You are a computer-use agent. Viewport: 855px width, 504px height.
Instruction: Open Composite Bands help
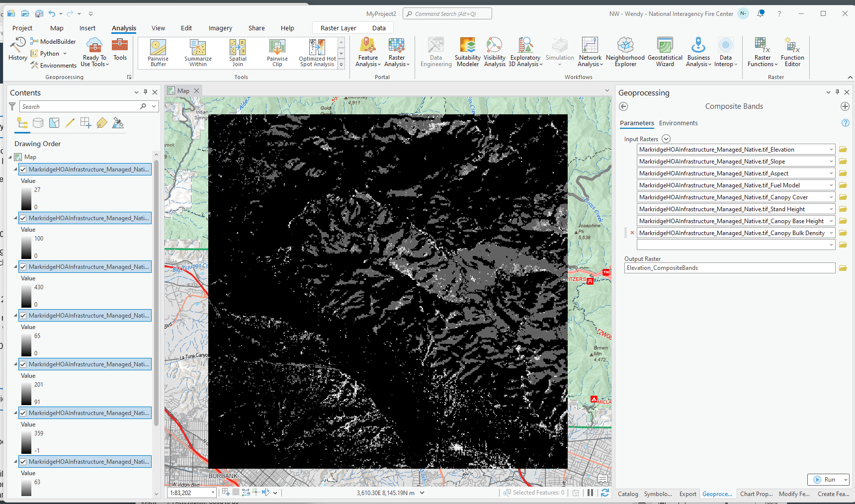(x=845, y=123)
